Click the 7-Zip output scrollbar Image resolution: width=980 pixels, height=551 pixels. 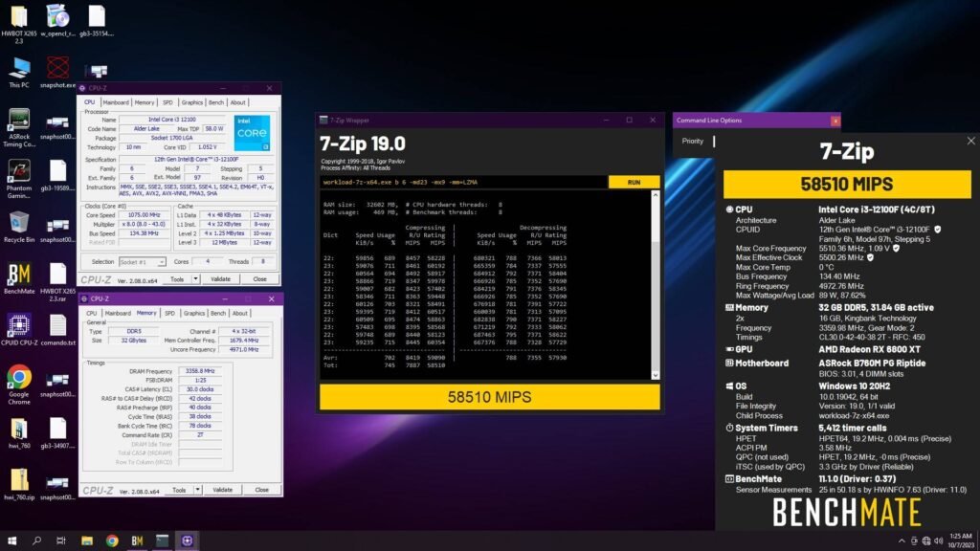655,277
